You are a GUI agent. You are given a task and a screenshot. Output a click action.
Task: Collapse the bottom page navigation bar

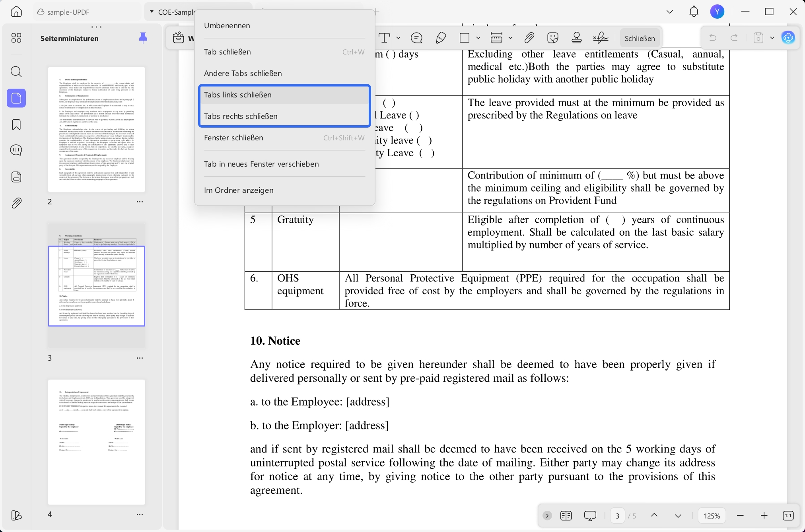coord(547,516)
